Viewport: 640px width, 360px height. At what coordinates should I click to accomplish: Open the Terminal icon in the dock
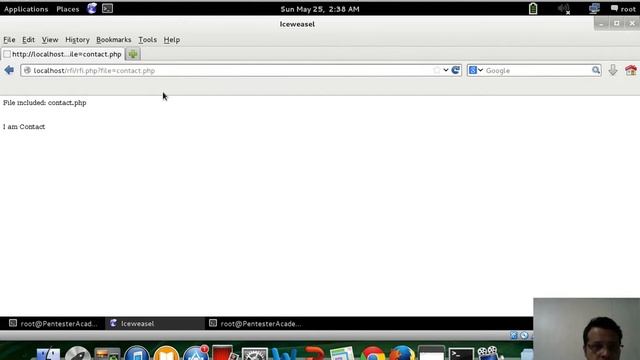tap(461, 353)
